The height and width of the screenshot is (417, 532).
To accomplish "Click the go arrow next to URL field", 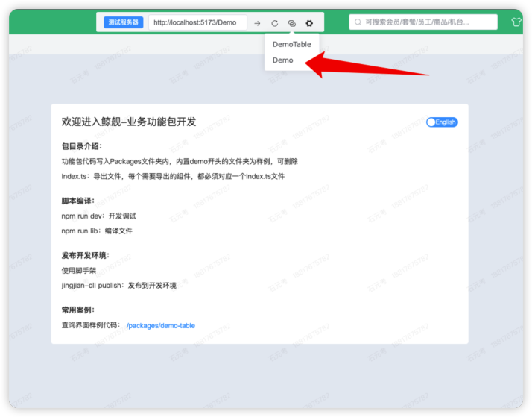I will pyautogui.click(x=257, y=23).
